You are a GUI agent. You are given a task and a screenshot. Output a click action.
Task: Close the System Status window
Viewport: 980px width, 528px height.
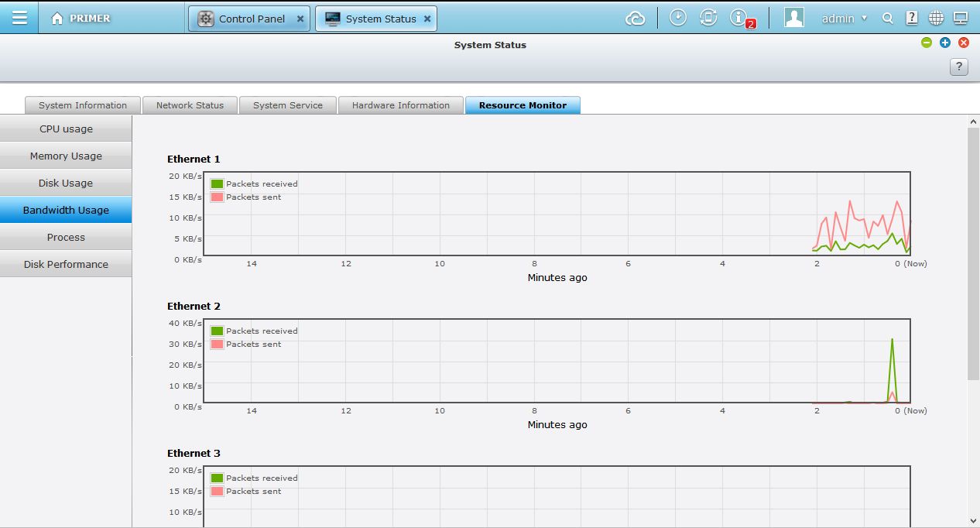coord(964,43)
